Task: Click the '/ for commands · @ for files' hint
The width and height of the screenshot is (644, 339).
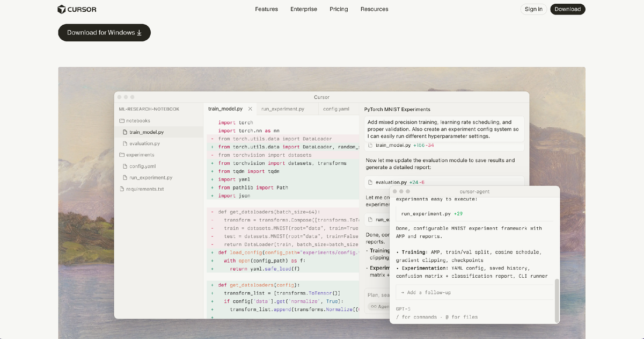Action: pyautogui.click(x=436, y=317)
